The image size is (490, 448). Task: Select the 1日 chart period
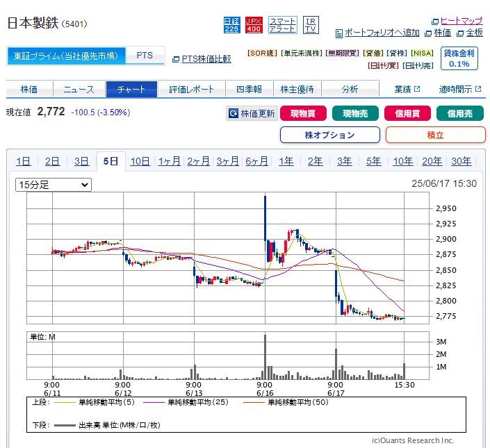(24, 161)
